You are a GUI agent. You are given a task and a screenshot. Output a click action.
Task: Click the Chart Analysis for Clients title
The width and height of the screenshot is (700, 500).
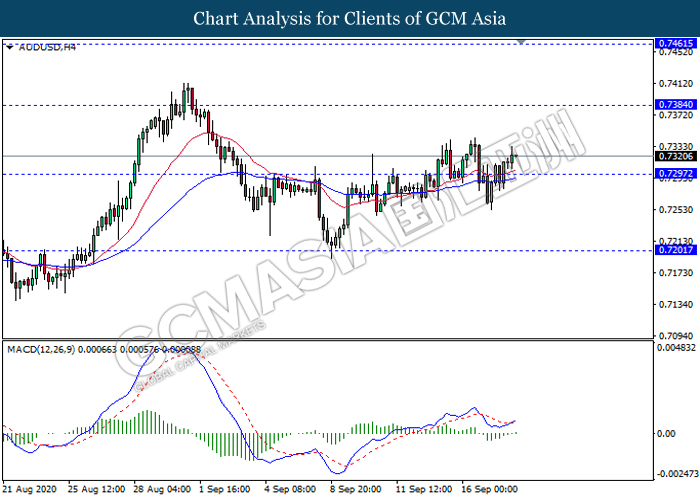pos(350,19)
